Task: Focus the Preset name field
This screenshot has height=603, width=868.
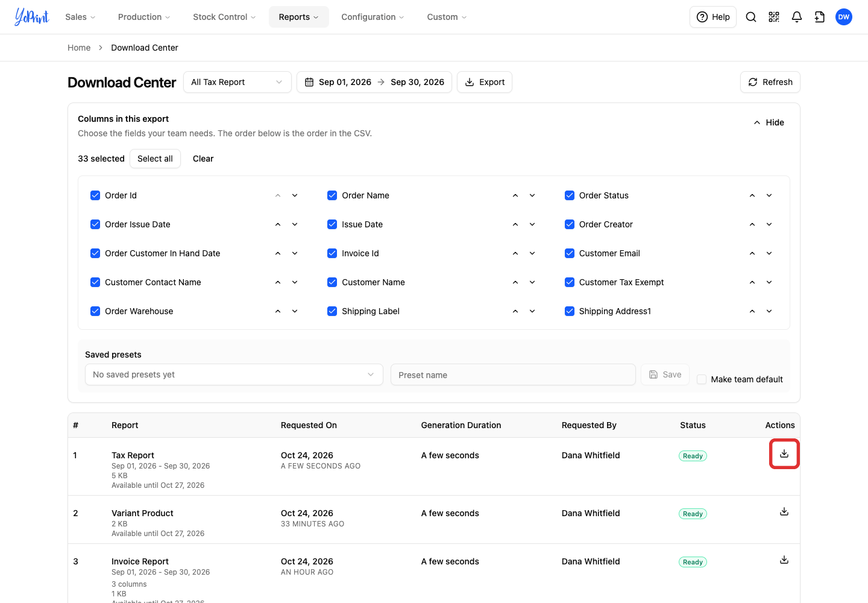Action: click(513, 374)
